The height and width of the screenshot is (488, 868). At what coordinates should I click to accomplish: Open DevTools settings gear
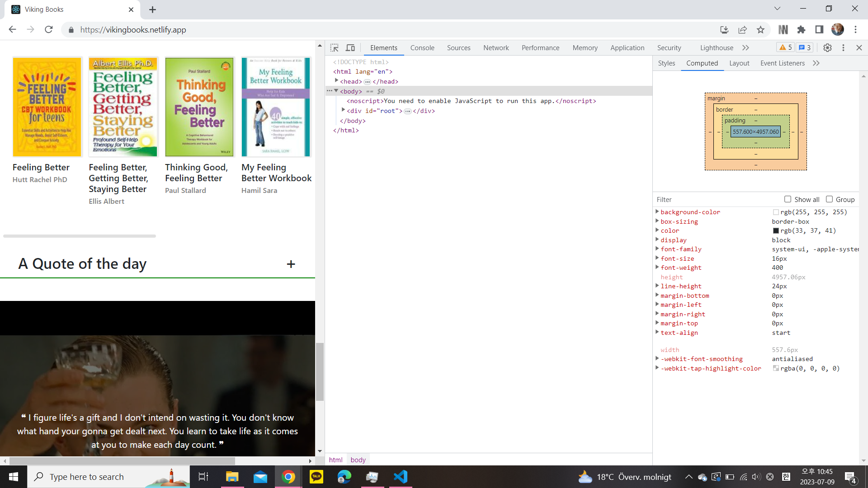(827, 48)
